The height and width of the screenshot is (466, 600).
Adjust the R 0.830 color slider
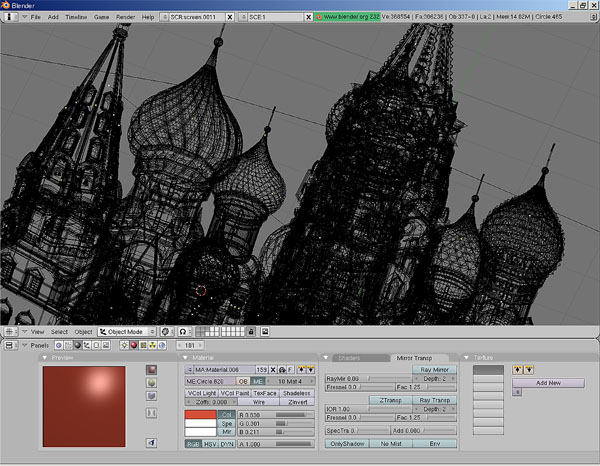click(276, 414)
